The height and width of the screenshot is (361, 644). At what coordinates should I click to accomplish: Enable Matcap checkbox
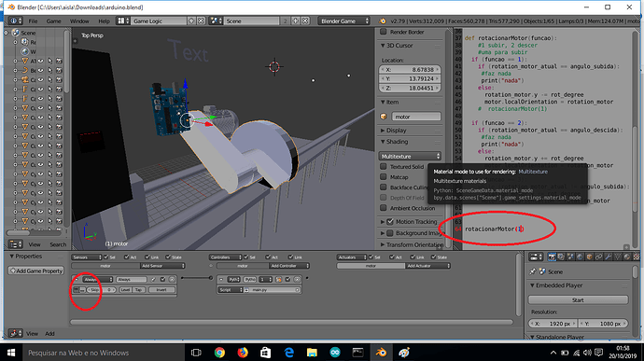(384, 176)
